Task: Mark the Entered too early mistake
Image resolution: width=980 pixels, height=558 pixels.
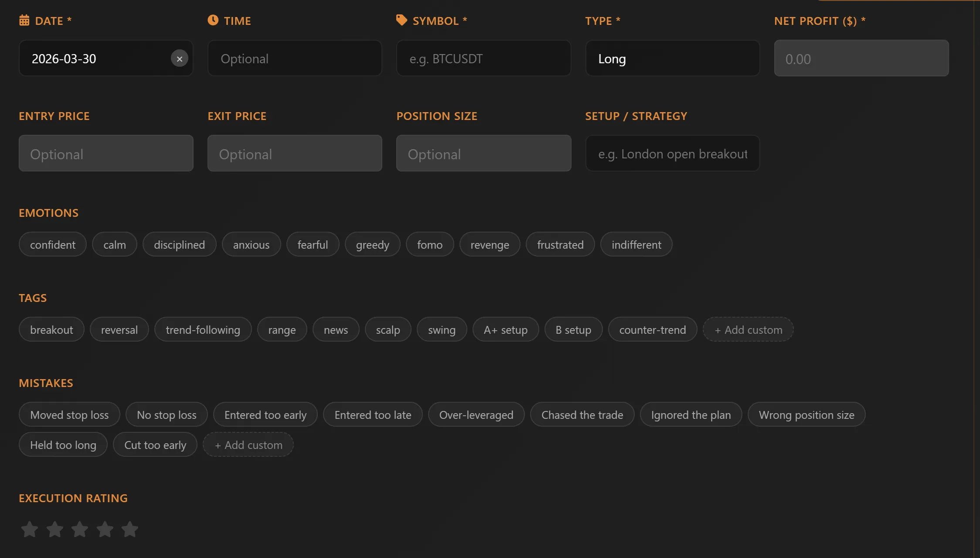Action: coord(265,414)
